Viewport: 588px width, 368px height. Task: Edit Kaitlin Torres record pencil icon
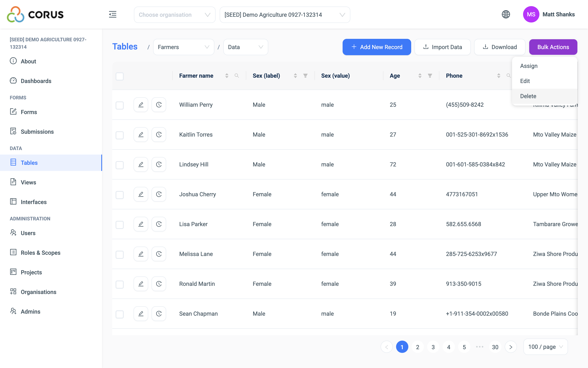(141, 135)
